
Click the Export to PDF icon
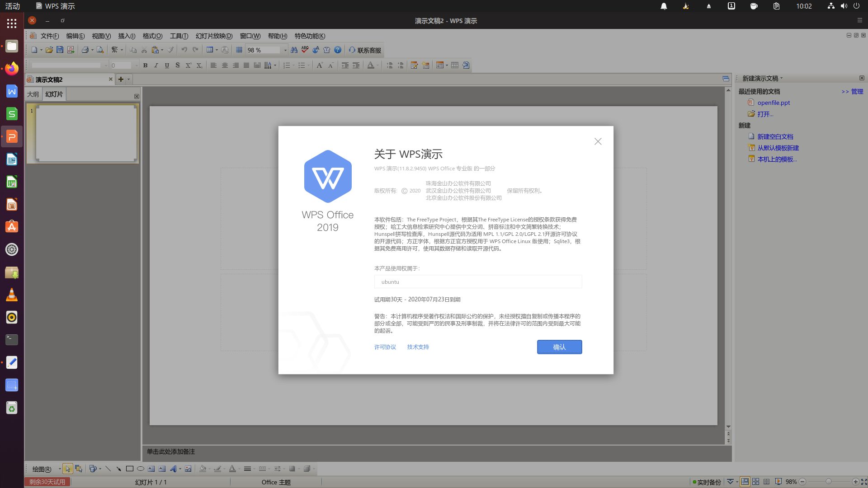71,50
